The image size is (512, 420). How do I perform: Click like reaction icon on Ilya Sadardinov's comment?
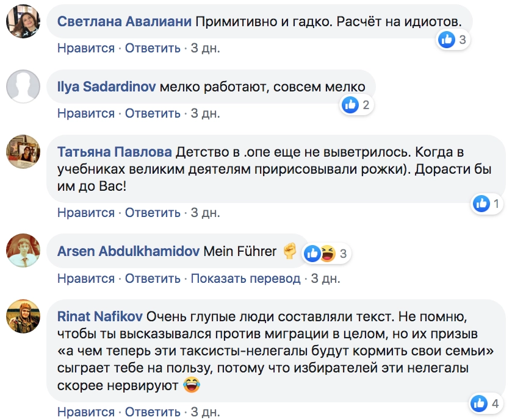pos(350,105)
